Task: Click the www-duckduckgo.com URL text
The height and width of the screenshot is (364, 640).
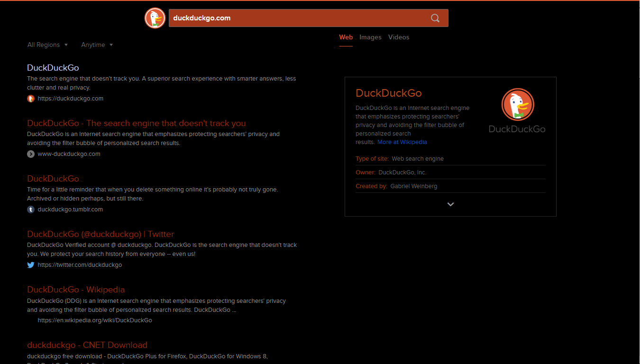Action: pyautogui.click(x=69, y=154)
